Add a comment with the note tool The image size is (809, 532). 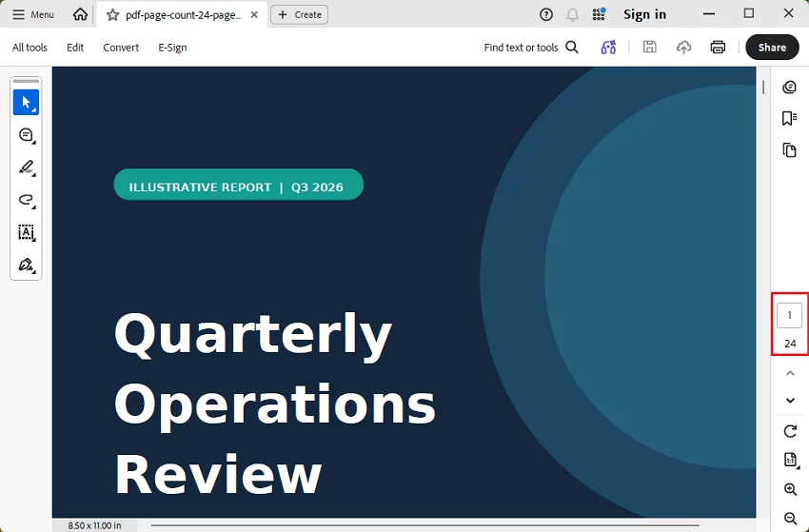[x=26, y=135]
